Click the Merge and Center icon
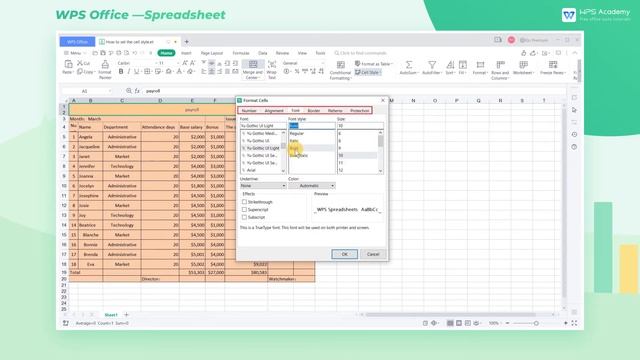Viewport: 640px width, 360px height. click(x=253, y=64)
